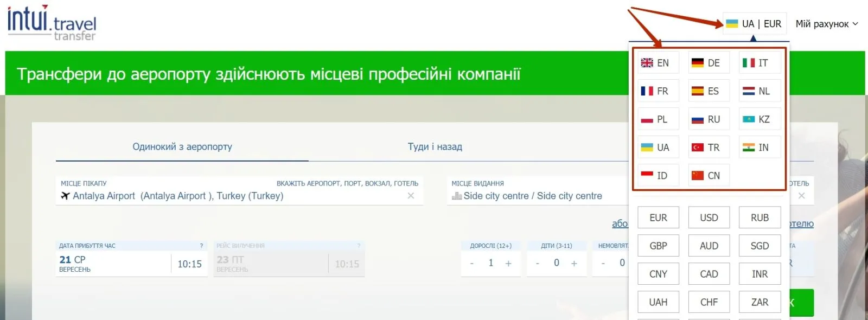The height and width of the screenshot is (320, 868).
Task: Choose German DE flag option
Action: coord(708,63)
